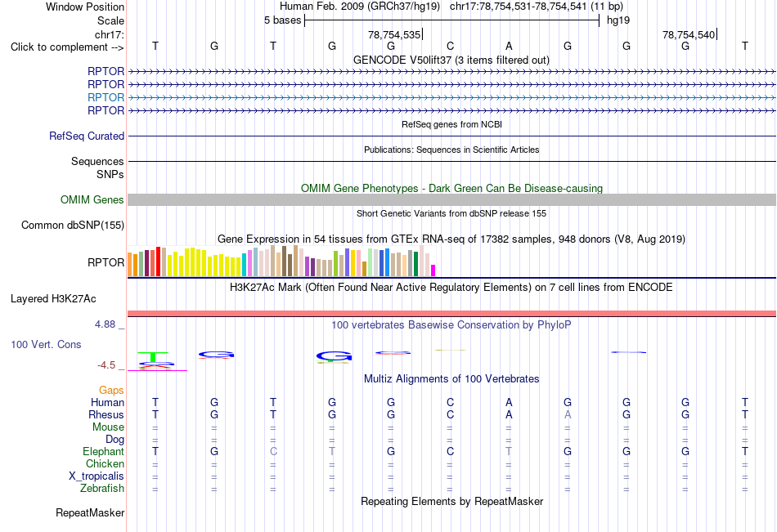Click base C in the chr17 base row
Viewport: 777px width, 532px height.
[450, 46]
